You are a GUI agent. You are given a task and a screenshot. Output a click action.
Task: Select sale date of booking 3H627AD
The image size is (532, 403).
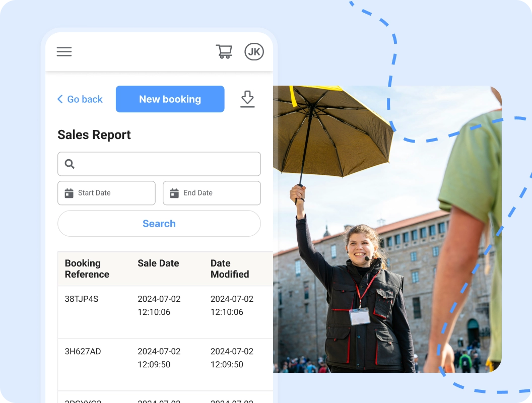[159, 358]
